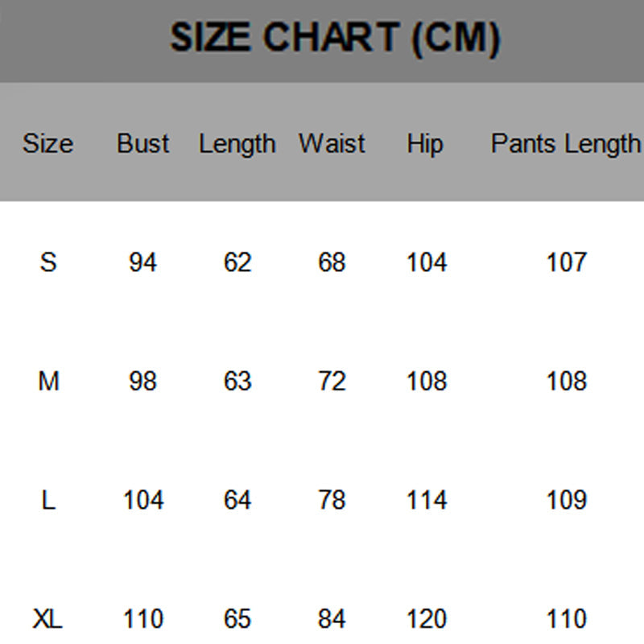Click hip value 120 for size XL
644x644 pixels.
tap(426, 619)
